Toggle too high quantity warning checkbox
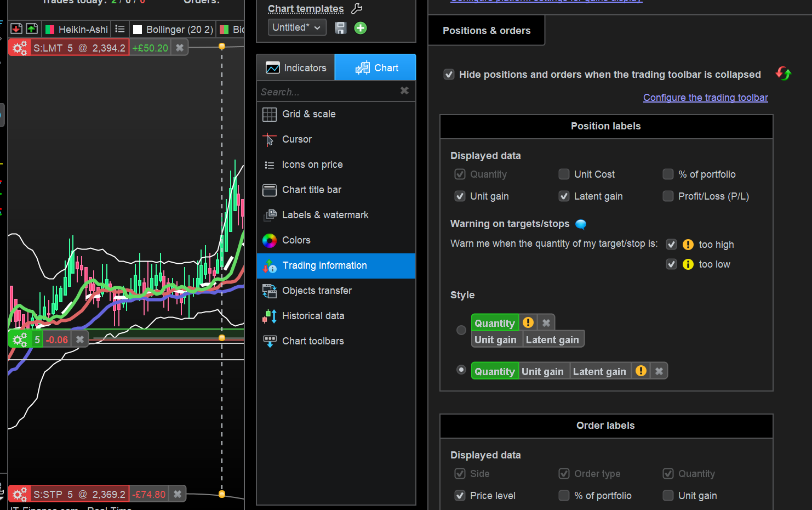Viewport: 812px width, 510px height. [671, 245]
